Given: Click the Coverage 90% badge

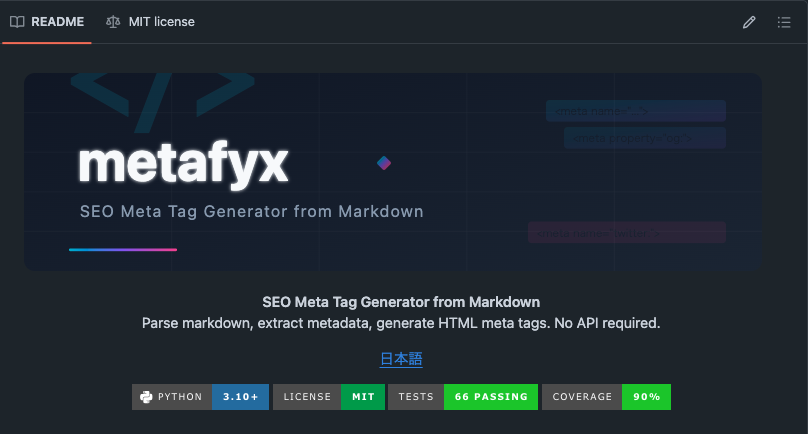Looking at the screenshot, I should point(607,397).
